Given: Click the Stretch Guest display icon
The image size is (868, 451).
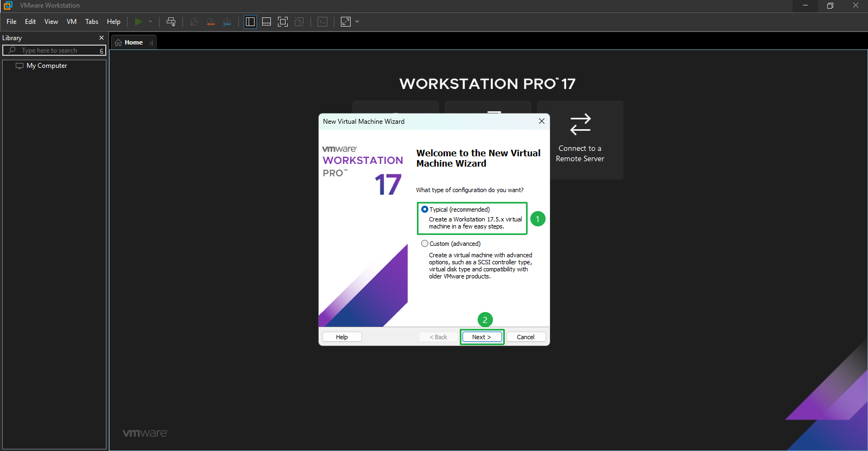Looking at the screenshot, I should click(x=346, y=22).
